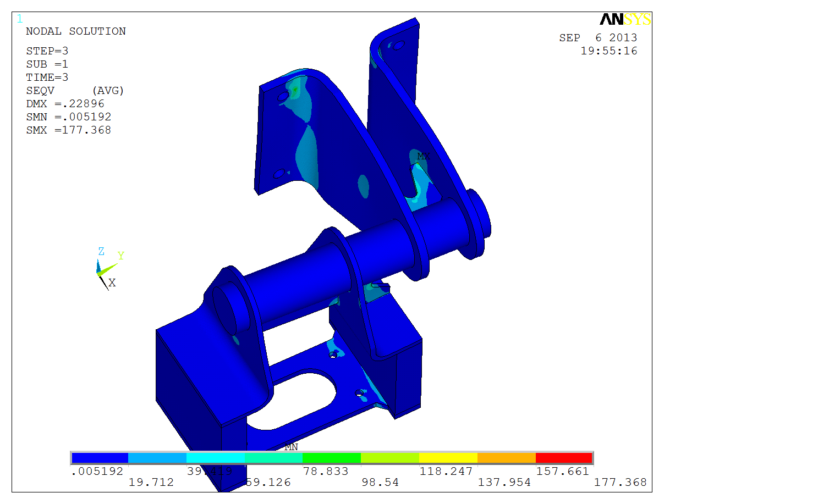Click the SEQV (AVG) label

pos(75,91)
